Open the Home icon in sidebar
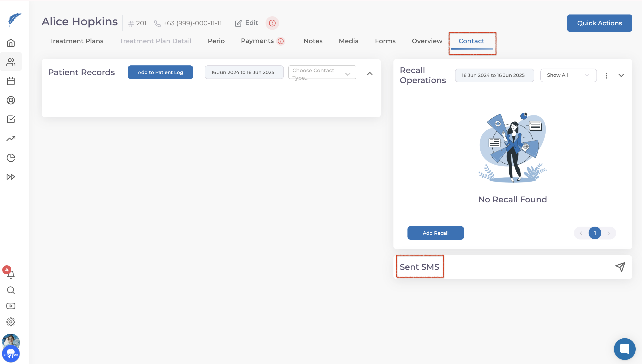This screenshot has width=642, height=364. coord(11,43)
